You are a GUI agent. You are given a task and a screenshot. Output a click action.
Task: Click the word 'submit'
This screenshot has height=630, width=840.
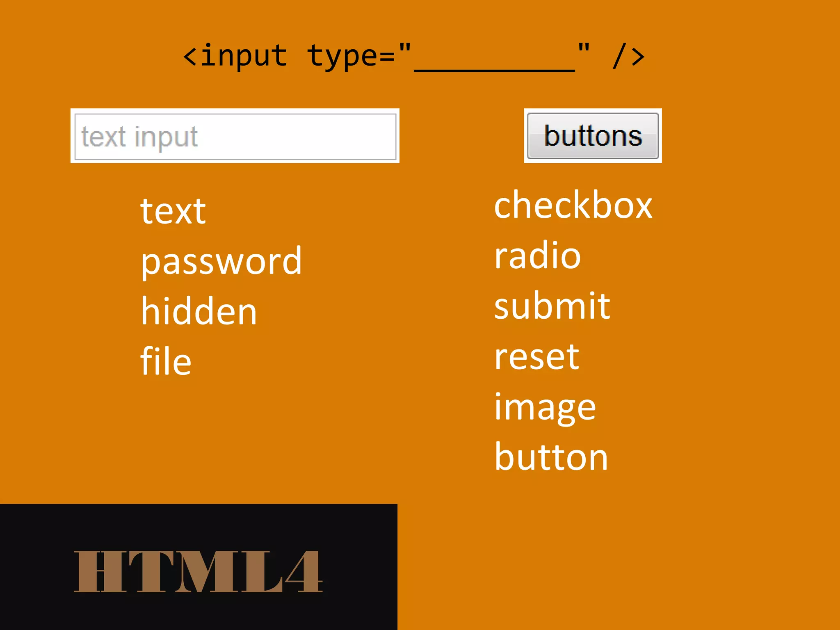552,305
